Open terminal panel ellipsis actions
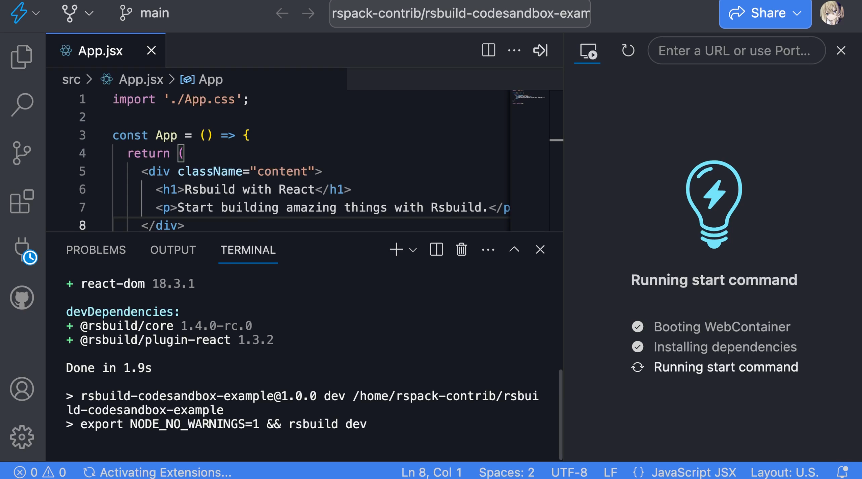Viewport: 862px width, 479px height. 488,250
